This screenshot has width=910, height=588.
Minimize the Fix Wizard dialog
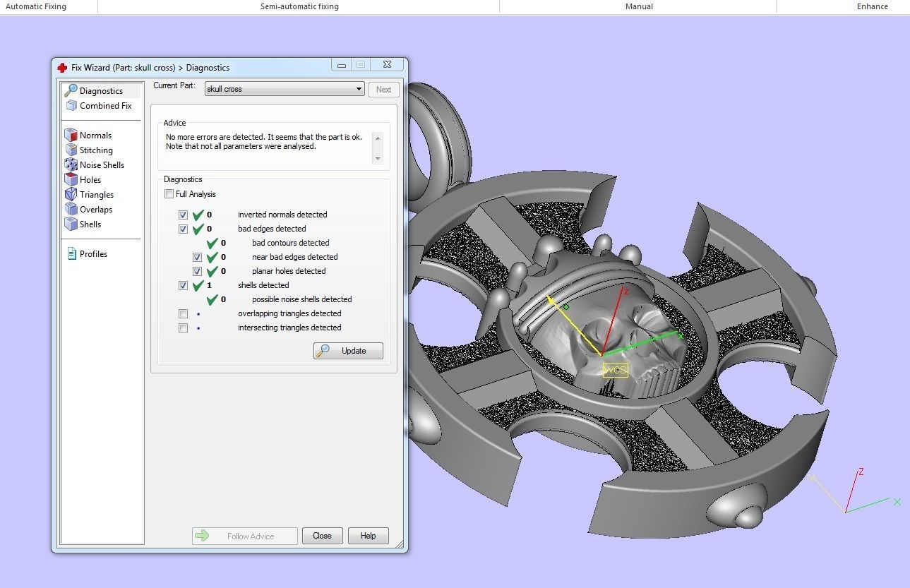pos(342,65)
